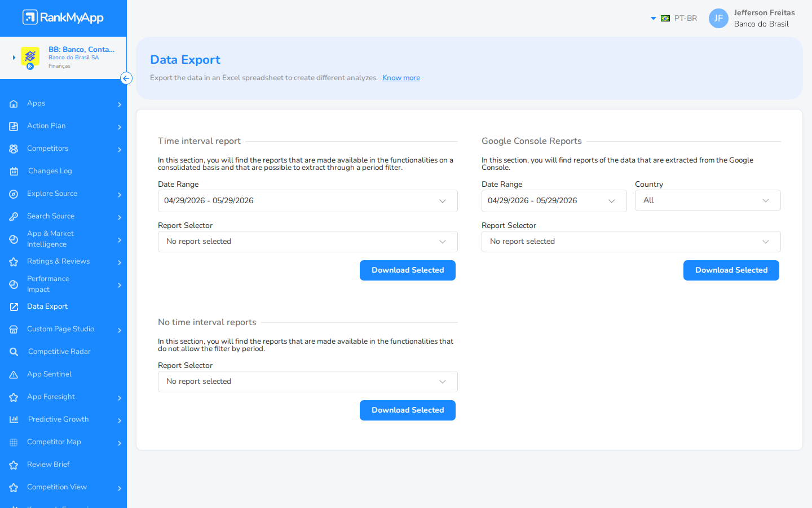
Task: Click the Competitor Map grid icon
Action: coord(14,443)
